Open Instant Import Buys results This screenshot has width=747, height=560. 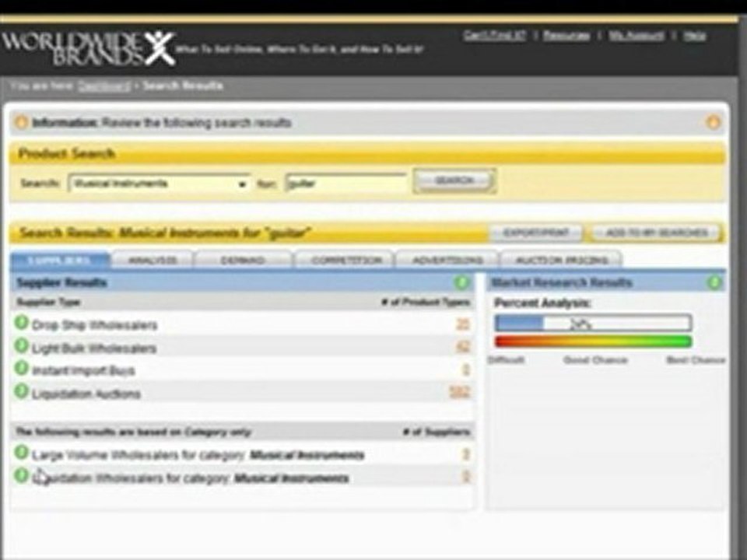tap(83, 370)
